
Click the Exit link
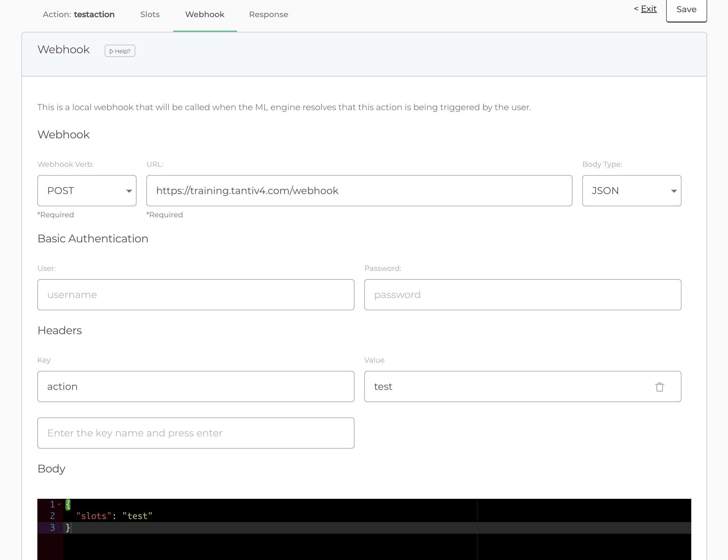(x=648, y=9)
